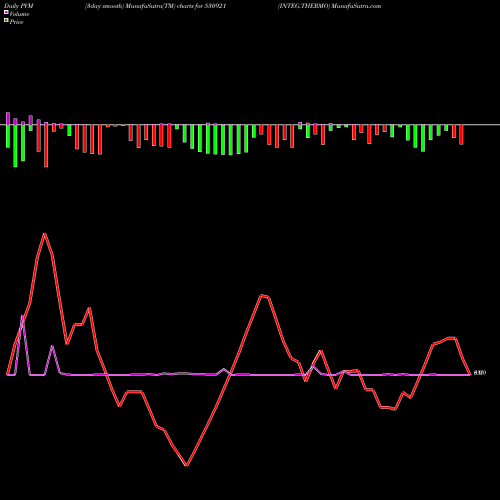Click the '(INTEG.THERMO) MunafaSutra.com' header text
This screenshot has width=500, height=500.
(330, 6)
